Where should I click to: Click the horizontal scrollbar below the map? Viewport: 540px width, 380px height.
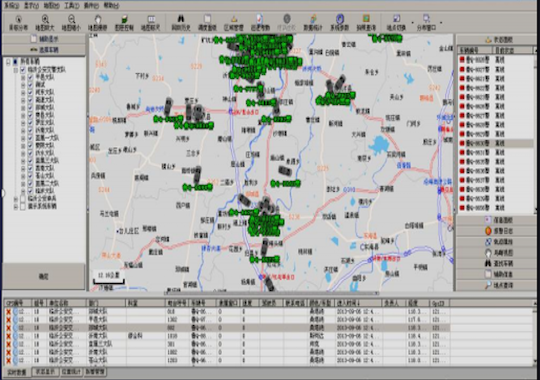(x=272, y=294)
